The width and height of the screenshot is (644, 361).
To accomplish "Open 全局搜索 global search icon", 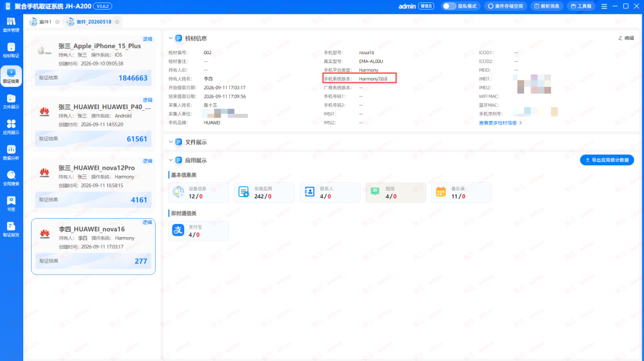I will coord(11,179).
